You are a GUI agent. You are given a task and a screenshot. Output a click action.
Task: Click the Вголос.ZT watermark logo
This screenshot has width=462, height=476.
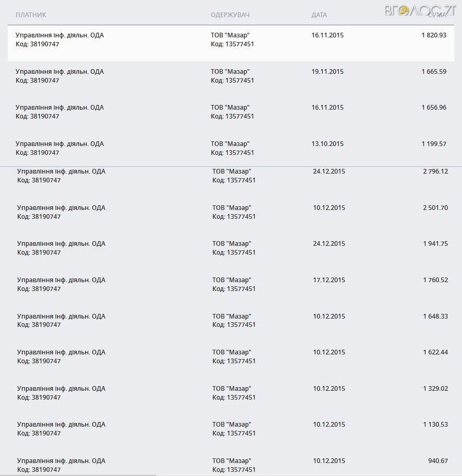(x=420, y=10)
